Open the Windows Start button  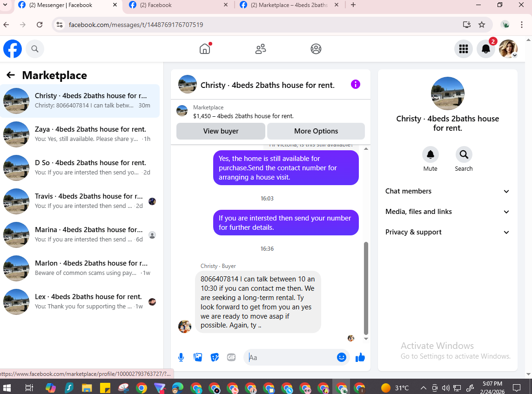tap(7, 387)
